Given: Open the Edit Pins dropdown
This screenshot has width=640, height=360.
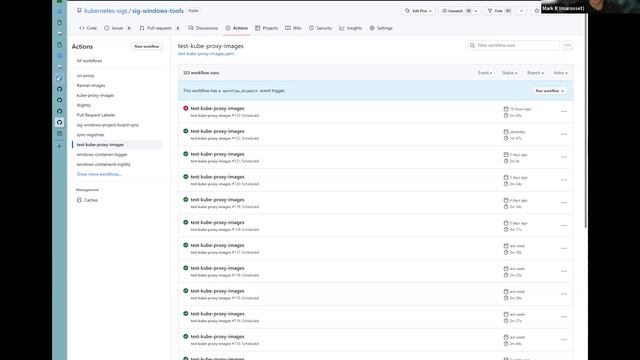Looking at the screenshot, I should pos(418,11).
